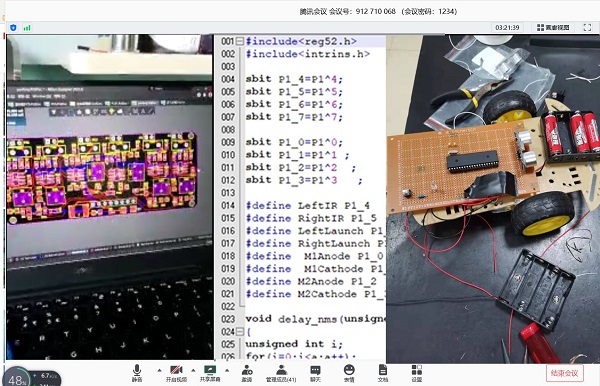The height and width of the screenshot is (386, 600).
Task: Mute the microphone in the meeting toolbar
Action: pyautogui.click(x=137, y=373)
